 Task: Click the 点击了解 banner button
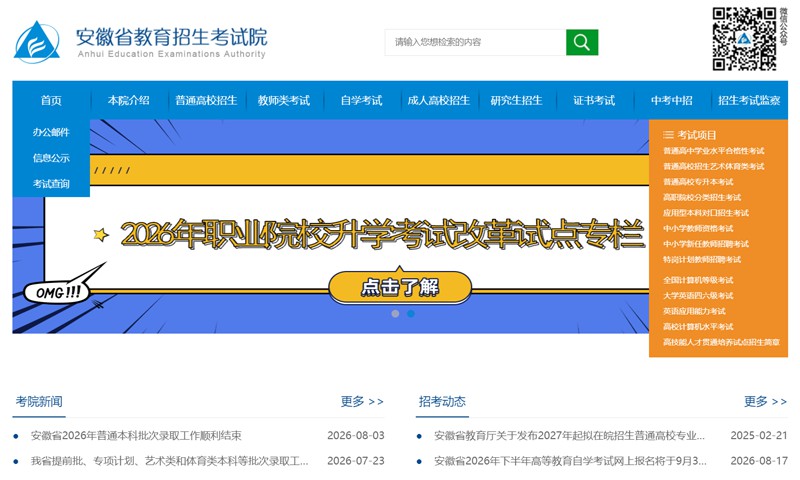(400, 287)
